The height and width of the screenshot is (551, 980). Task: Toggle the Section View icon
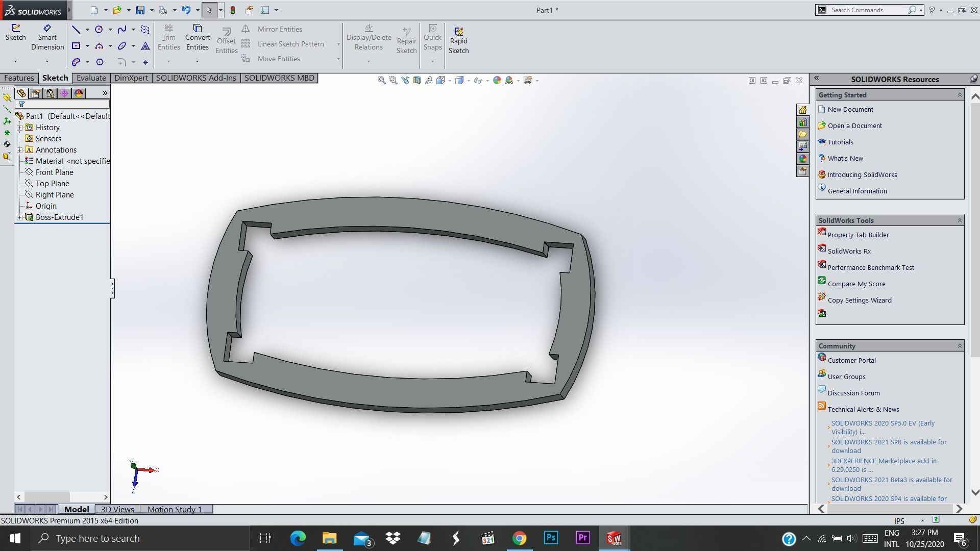[417, 80]
